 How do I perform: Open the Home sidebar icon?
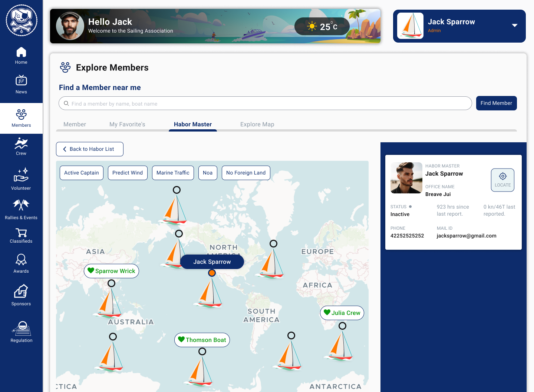pos(21,52)
